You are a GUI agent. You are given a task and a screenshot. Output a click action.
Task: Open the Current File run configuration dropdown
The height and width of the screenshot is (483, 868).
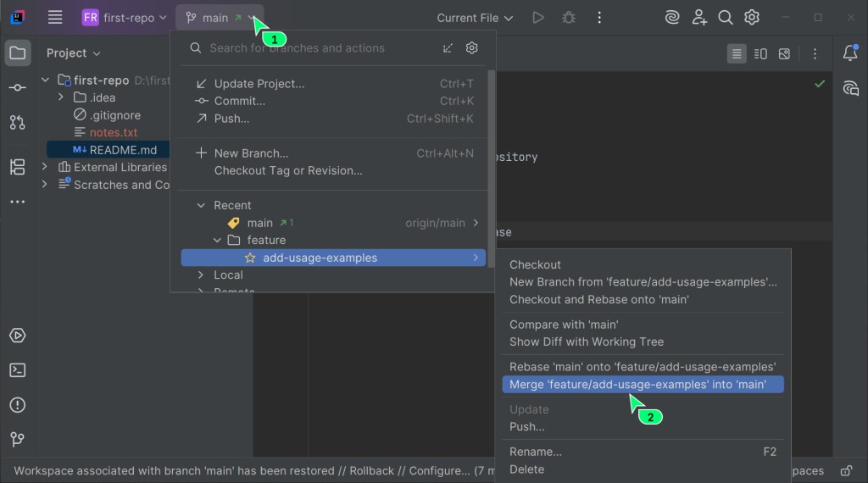pos(475,18)
